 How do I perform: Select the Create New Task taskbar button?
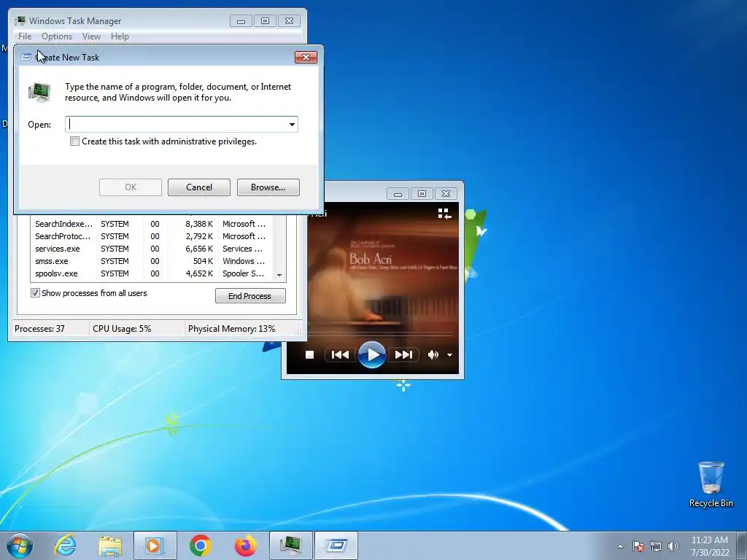(x=336, y=545)
